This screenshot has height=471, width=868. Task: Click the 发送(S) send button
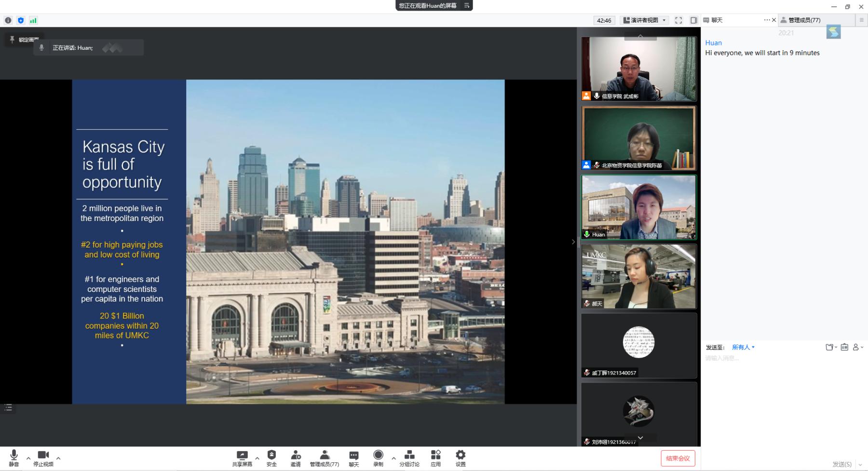coord(841,464)
